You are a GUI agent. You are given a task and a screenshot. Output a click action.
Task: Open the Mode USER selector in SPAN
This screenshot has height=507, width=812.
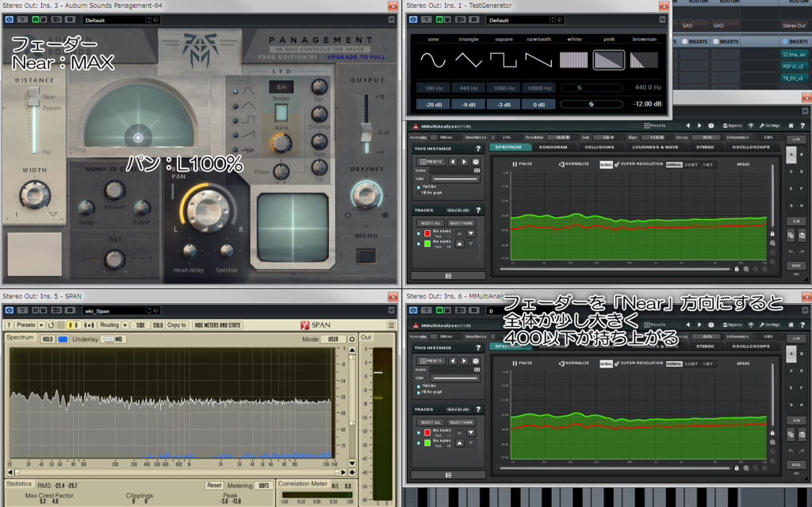333,339
